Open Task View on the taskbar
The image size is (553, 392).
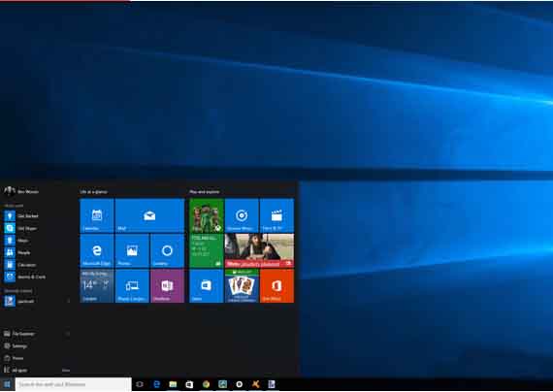pos(140,384)
